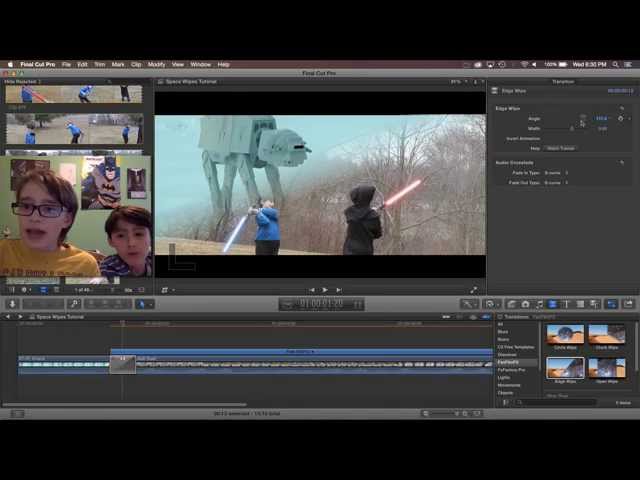Select the transition on the timeline

[x=122, y=364]
